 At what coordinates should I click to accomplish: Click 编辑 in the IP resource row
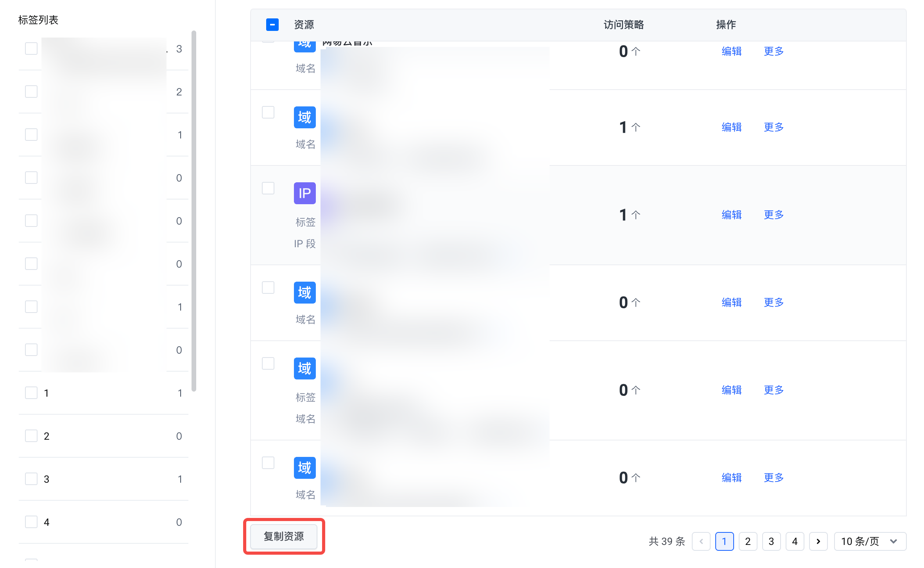point(731,215)
